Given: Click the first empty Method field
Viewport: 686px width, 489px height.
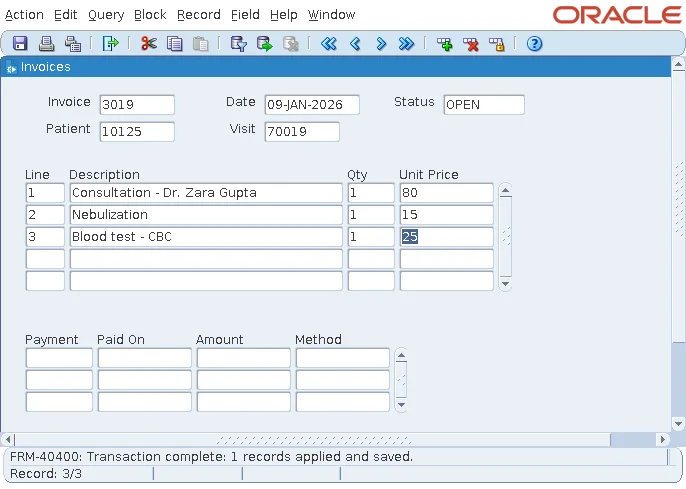Looking at the screenshot, I should tap(343, 358).
